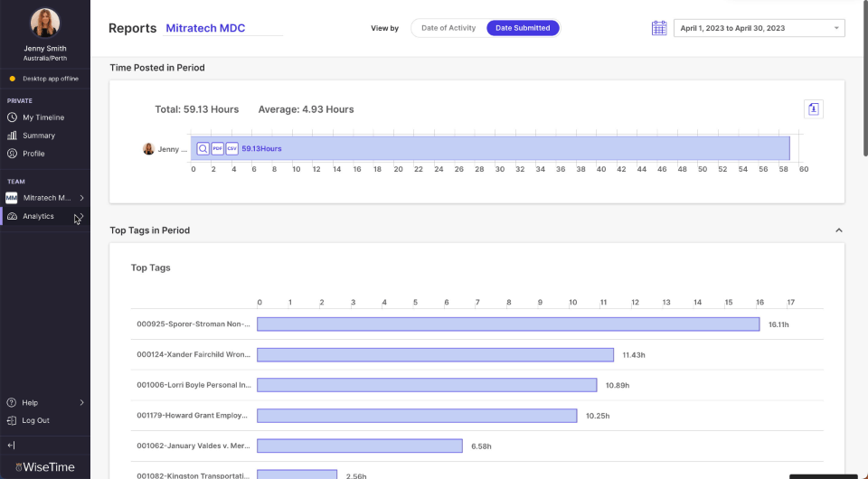Open the calendar date picker icon
Screen dimensions: 868x479
coord(659,28)
